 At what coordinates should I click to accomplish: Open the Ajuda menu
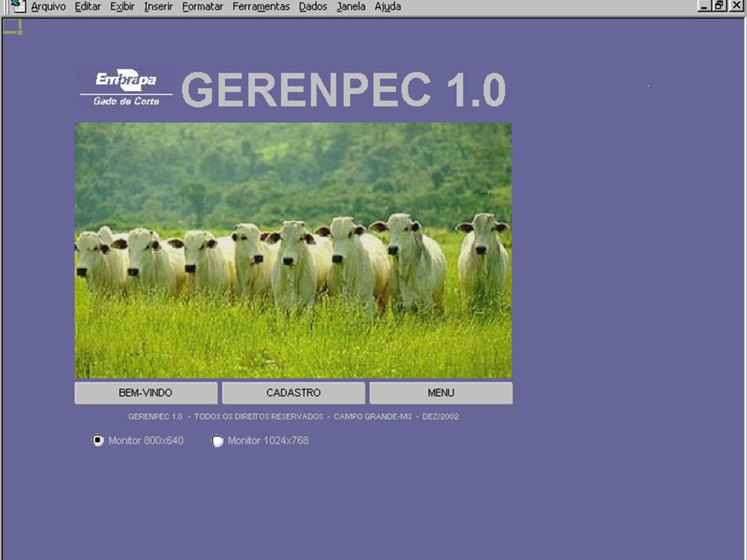point(388,7)
